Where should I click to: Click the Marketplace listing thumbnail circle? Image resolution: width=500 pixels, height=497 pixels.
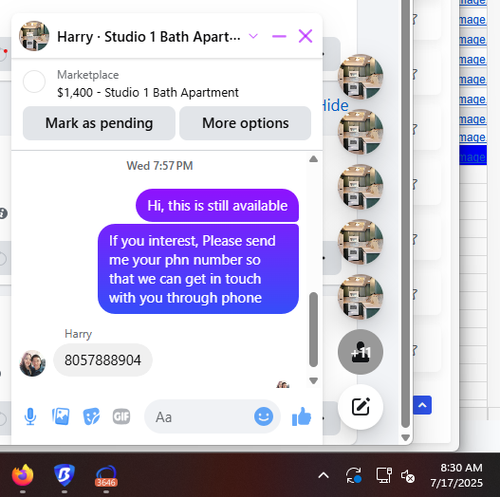pos(34,81)
